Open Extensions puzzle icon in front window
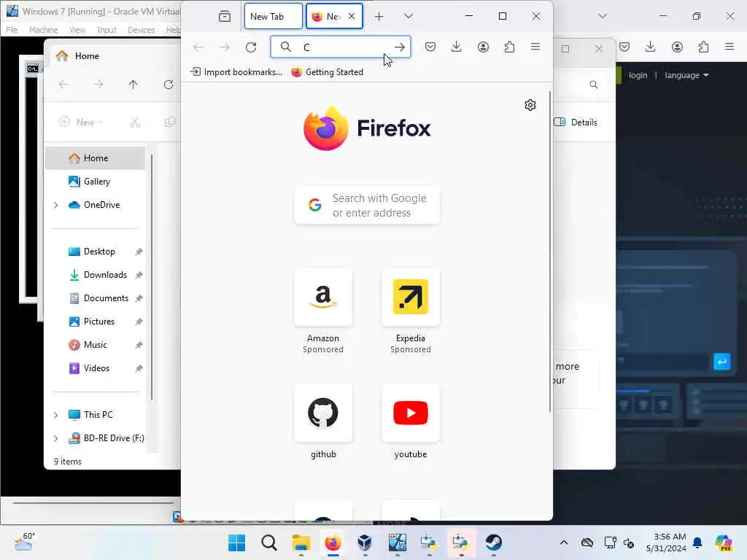 509,47
